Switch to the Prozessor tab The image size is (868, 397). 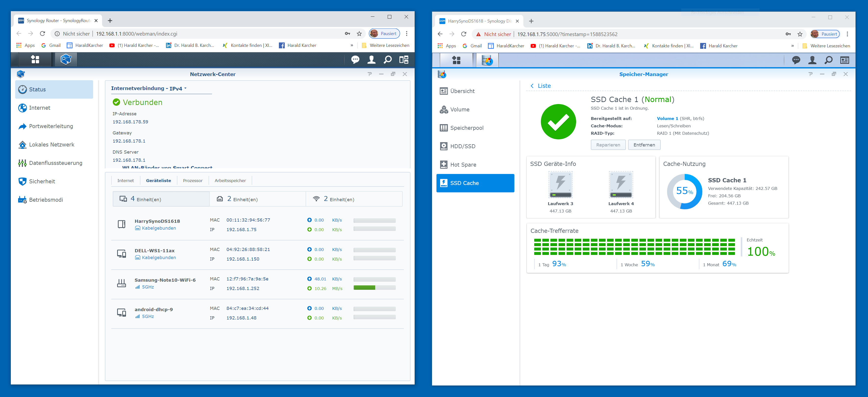192,181
